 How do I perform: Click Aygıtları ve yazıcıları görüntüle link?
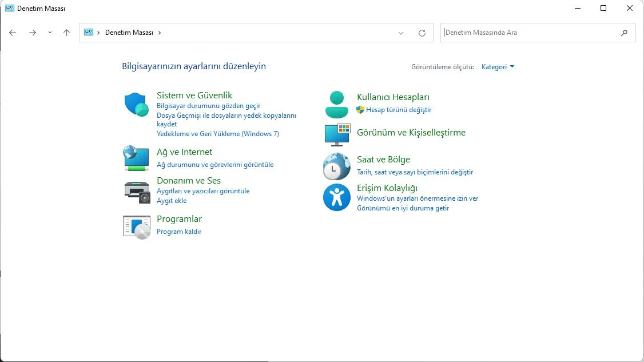pos(203,191)
